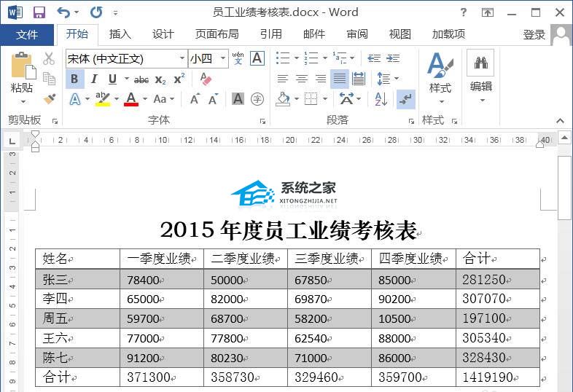Open Word Help question mark

[x=464, y=12]
